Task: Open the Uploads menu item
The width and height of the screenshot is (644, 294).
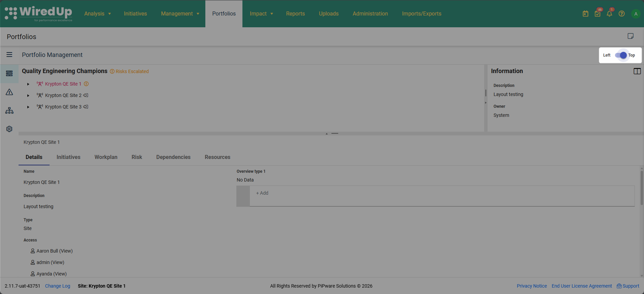Action: 329,14
